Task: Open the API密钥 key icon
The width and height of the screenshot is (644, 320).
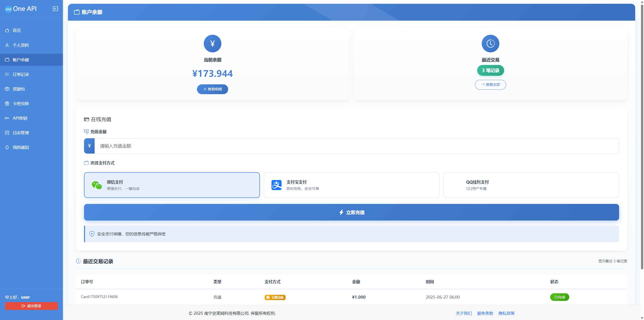Action: point(7,118)
